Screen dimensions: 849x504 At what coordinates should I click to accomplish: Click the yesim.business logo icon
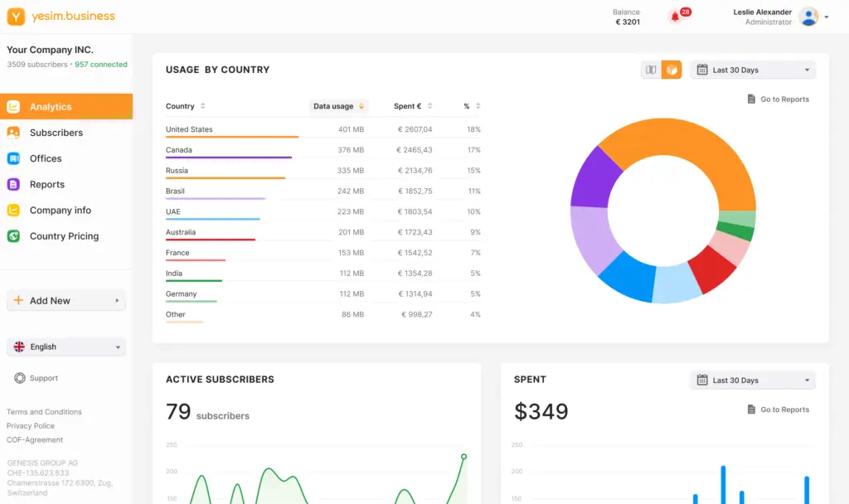16,17
